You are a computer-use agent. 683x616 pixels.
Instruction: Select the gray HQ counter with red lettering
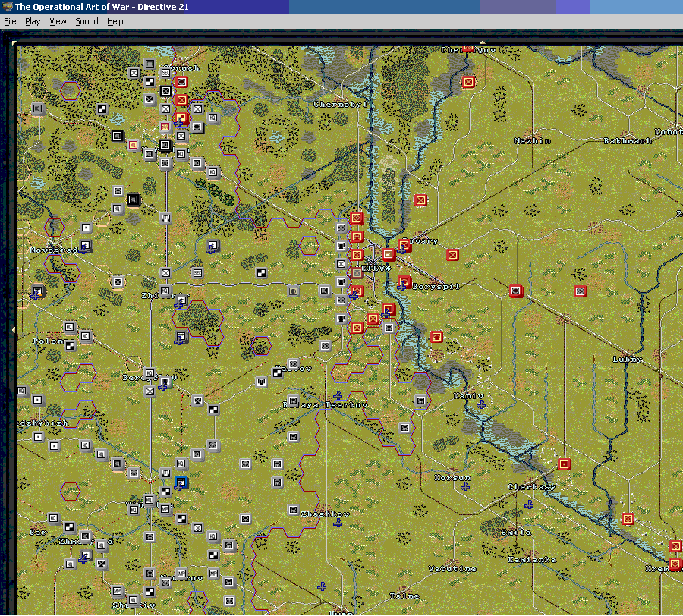tap(134, 145)
